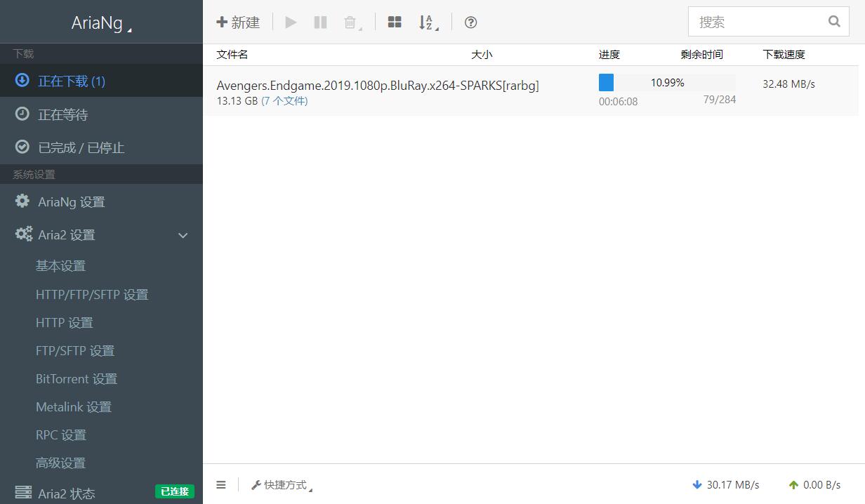Select the Avengers.Endgame download task name
Screen dimensions: 865x504
(378, 85)
